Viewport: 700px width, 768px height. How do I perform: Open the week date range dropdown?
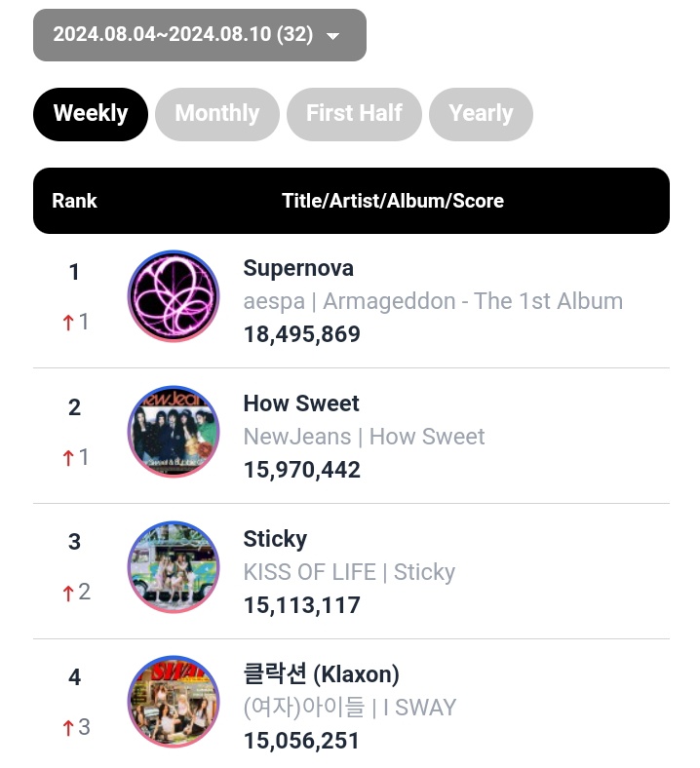pos(199,35)
